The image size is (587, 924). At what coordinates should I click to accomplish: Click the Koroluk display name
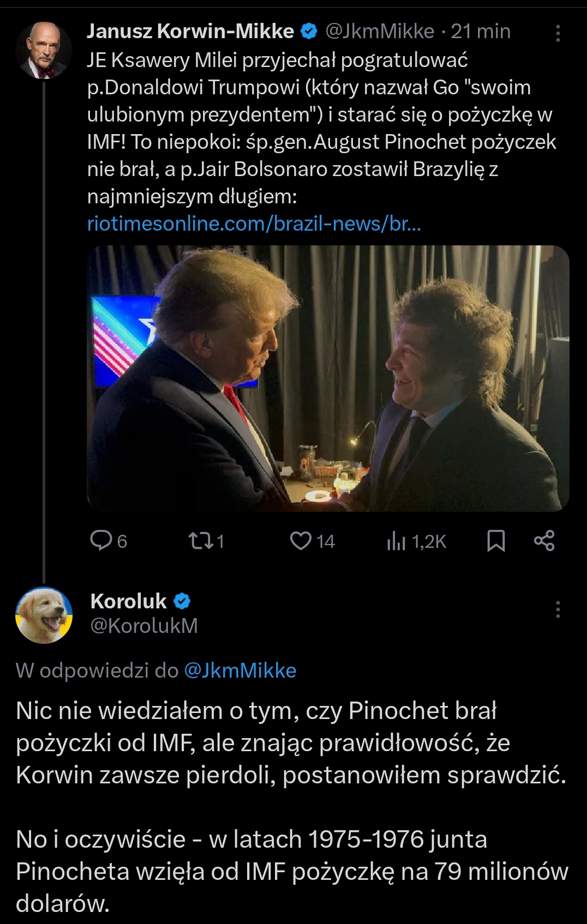128,601
